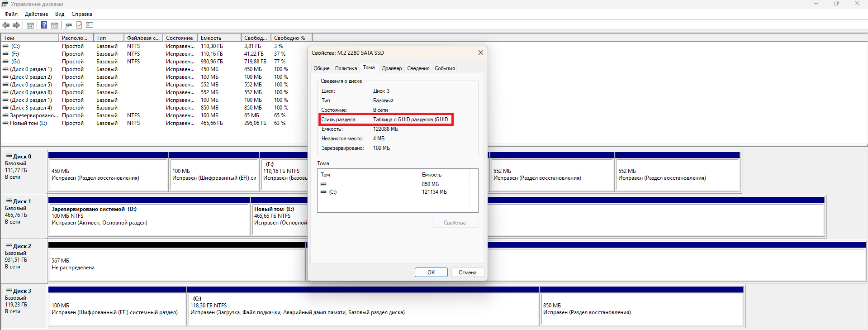Click the Forward arrow in the toolbar
This screenshot has height=330, width=868.
pyautogui.click(x=16, y=25)
